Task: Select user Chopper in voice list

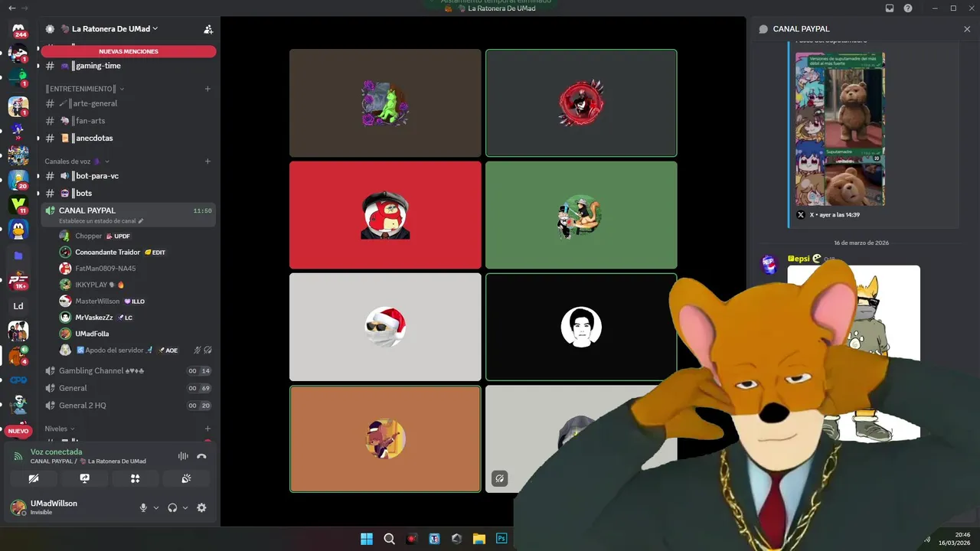Action: click(136, 236)
